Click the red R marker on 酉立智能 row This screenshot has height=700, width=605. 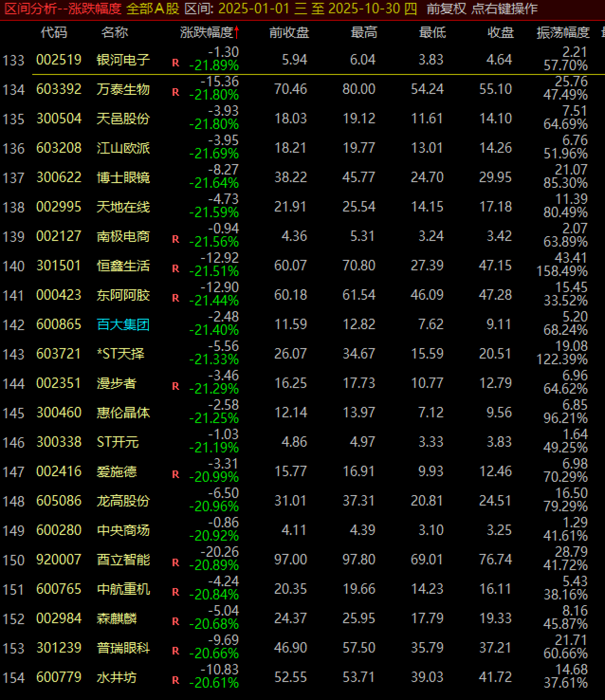tap(175, 562)
